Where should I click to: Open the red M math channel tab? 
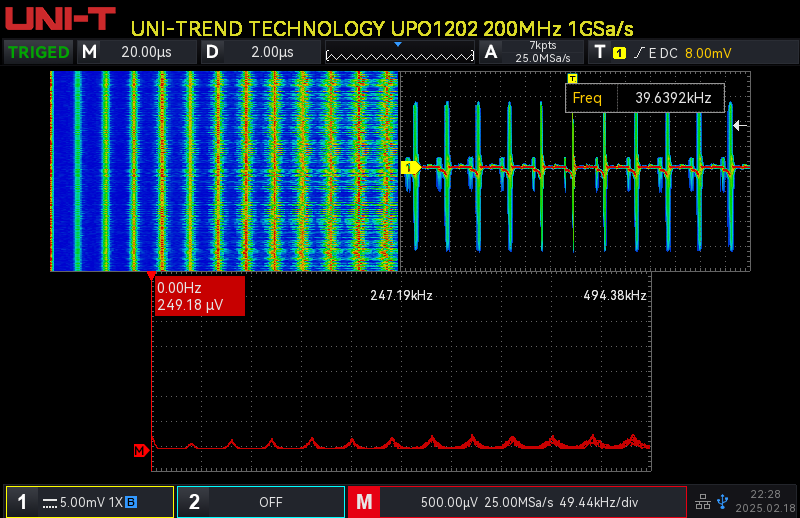[364, 502]
